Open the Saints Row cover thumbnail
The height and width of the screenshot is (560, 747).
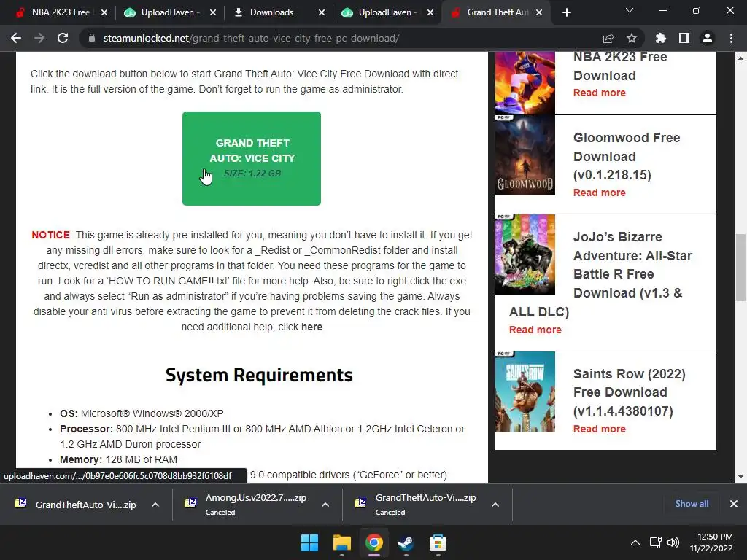[x=525, y=392]
